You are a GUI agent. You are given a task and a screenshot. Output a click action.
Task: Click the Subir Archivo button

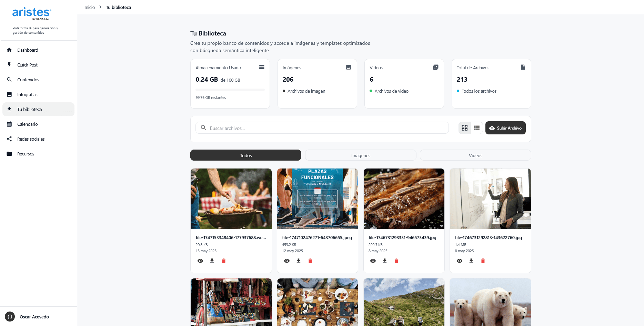coord(505,128)
